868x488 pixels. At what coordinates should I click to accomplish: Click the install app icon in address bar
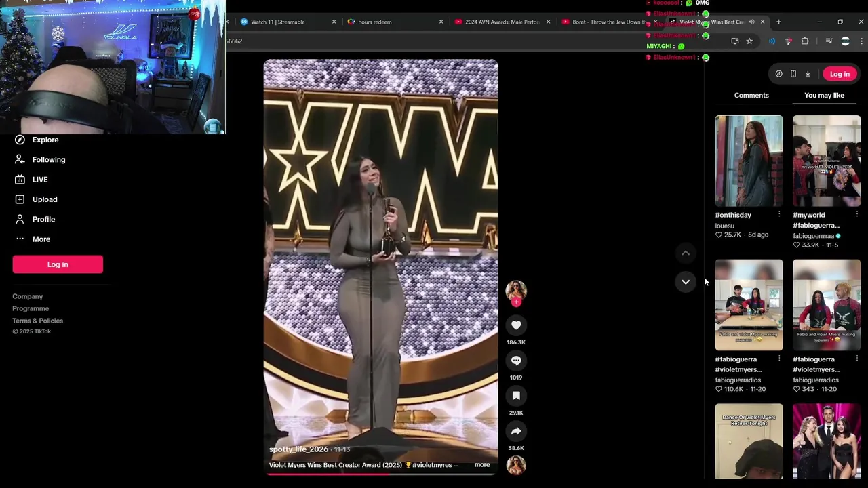[734, 41]
